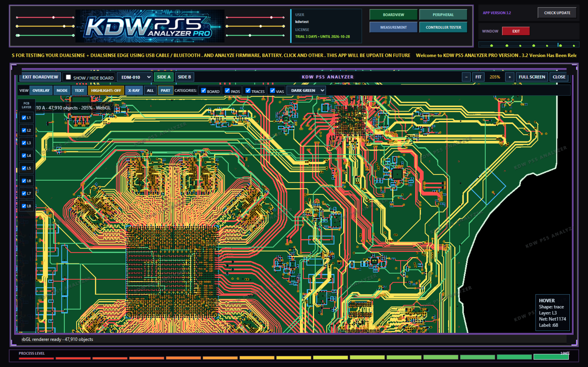Uncheck the VIAS category checkbox
The image size is (588, 367).
[x=272, y=90]
